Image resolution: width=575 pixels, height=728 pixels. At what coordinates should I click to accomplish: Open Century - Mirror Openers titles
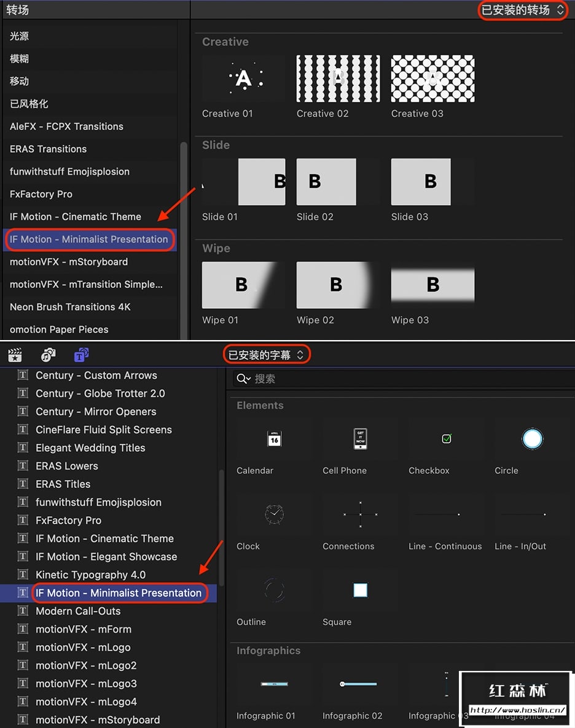[109, 411]
